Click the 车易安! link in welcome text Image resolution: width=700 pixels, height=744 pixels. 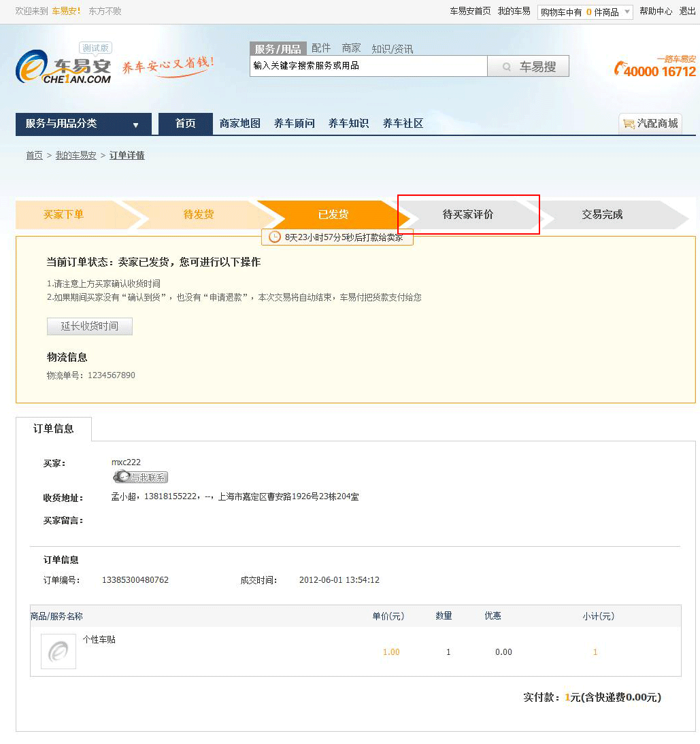[66, 12]
